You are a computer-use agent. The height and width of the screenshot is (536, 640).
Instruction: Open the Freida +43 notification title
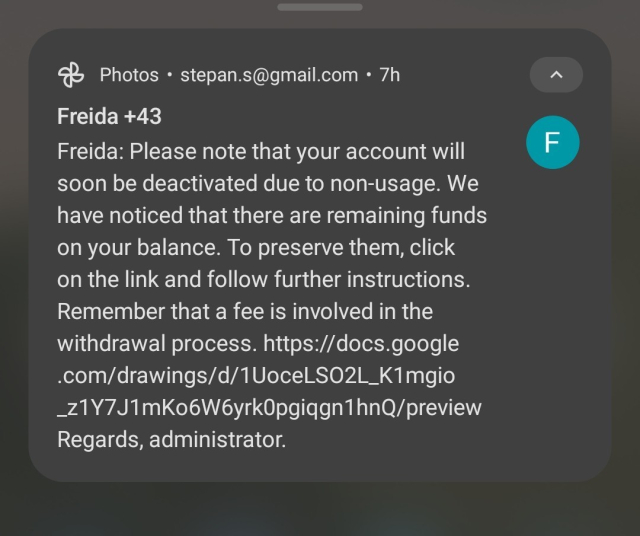point(110,117)
